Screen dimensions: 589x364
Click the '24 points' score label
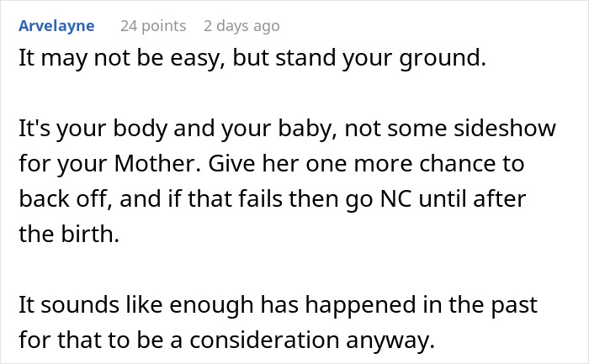[153, 26]
